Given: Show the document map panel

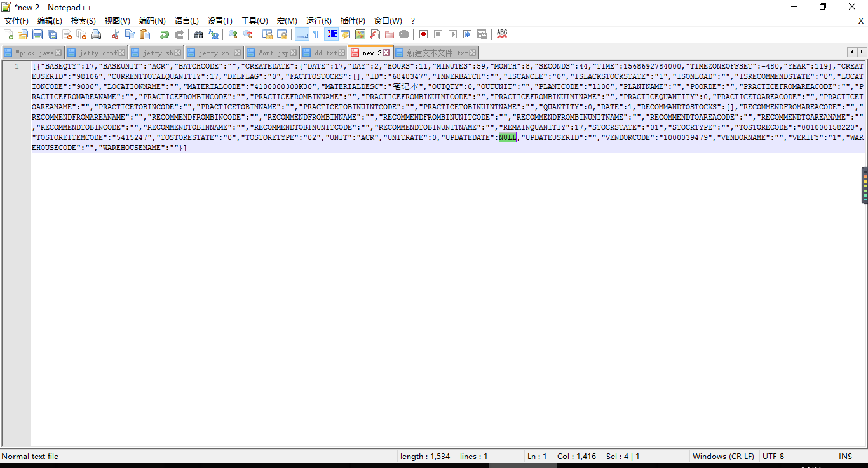Looking at the screenshot, I should coord(360,34).
